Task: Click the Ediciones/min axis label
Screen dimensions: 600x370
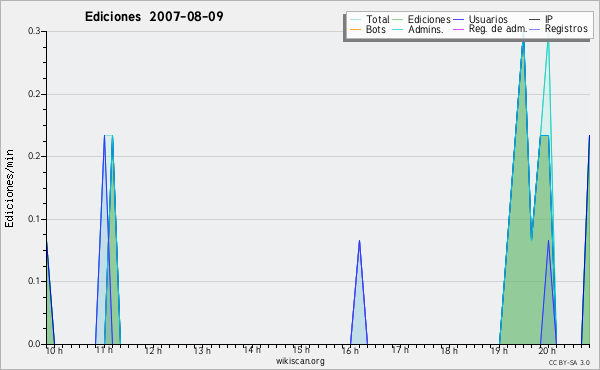Action: point(9,188)
